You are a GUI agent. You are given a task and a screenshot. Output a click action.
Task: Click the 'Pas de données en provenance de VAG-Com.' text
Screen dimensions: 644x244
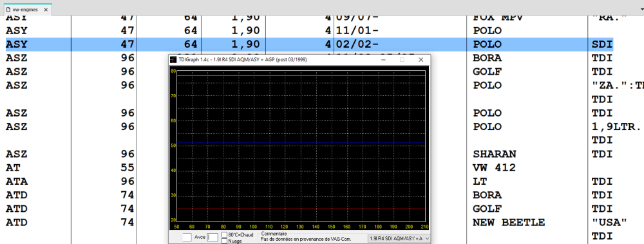click(x=306, y=239)
